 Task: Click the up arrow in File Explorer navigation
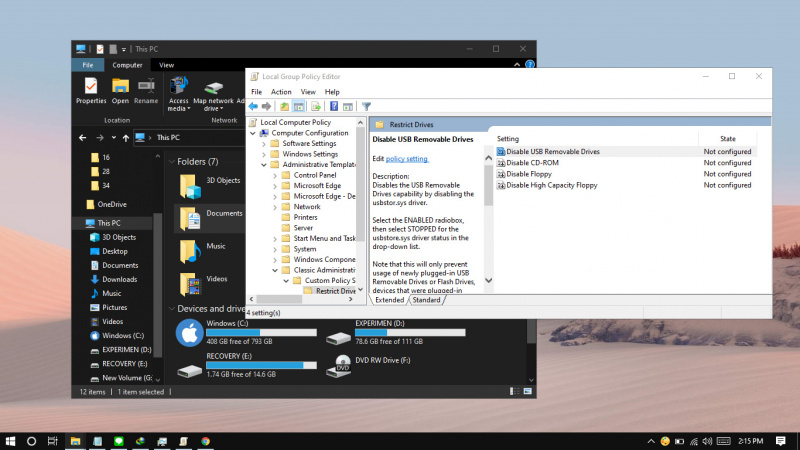pos(126,138)
